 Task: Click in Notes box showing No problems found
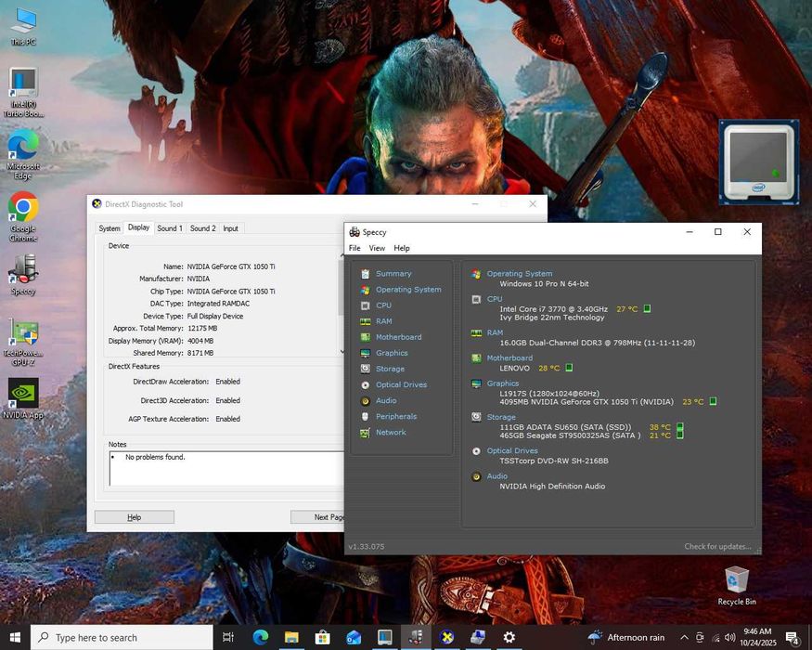click(x=226, y=469)
